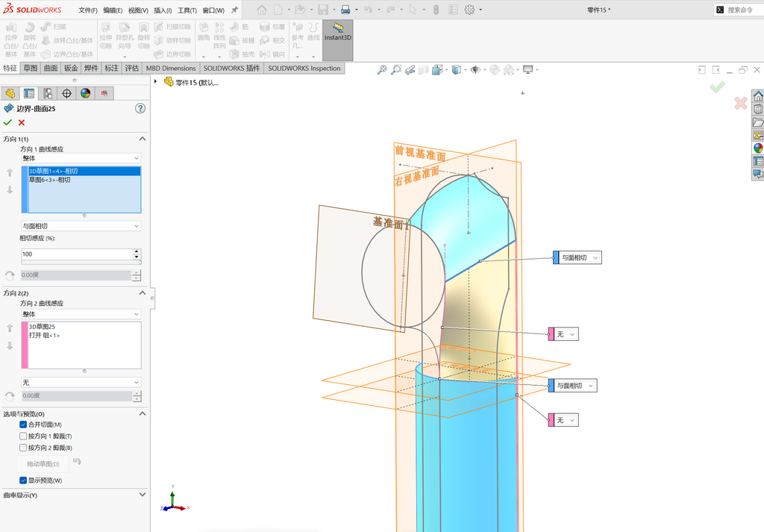Accept the boundary surface with green check

(7, 122)
